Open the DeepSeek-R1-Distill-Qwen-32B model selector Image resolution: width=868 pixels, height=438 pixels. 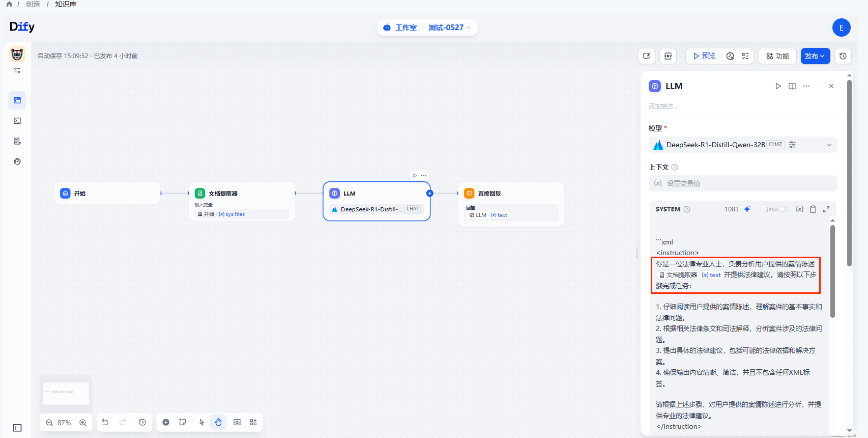743,145
